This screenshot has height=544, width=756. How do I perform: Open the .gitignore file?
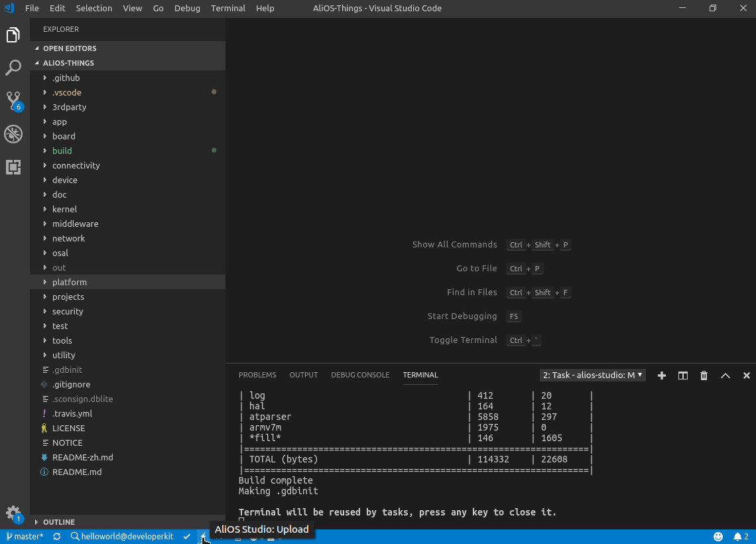click(128, 384)
